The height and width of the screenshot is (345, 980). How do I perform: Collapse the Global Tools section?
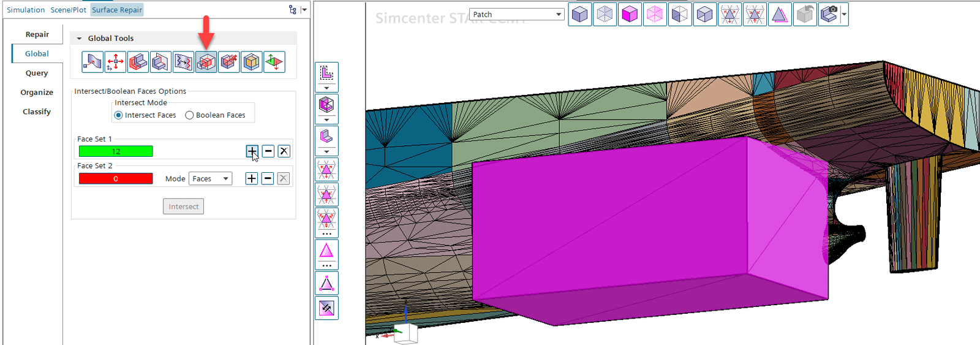tap(79, 39)
